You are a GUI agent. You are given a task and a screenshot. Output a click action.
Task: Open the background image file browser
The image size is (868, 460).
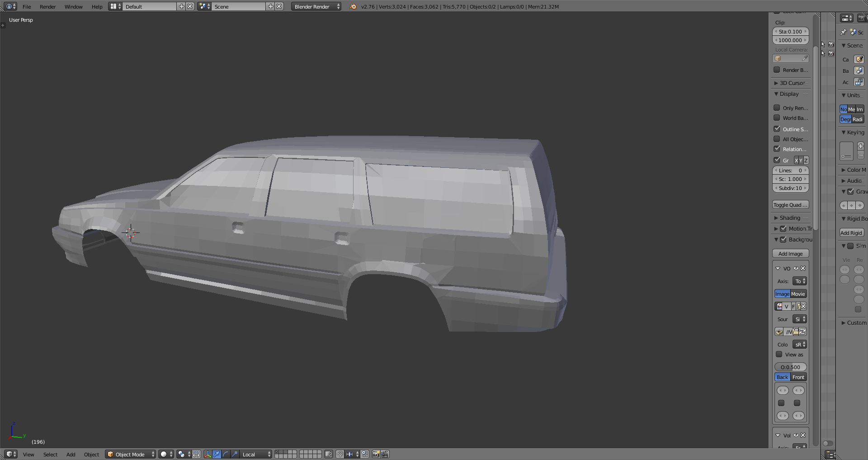(x=796, y=332)
